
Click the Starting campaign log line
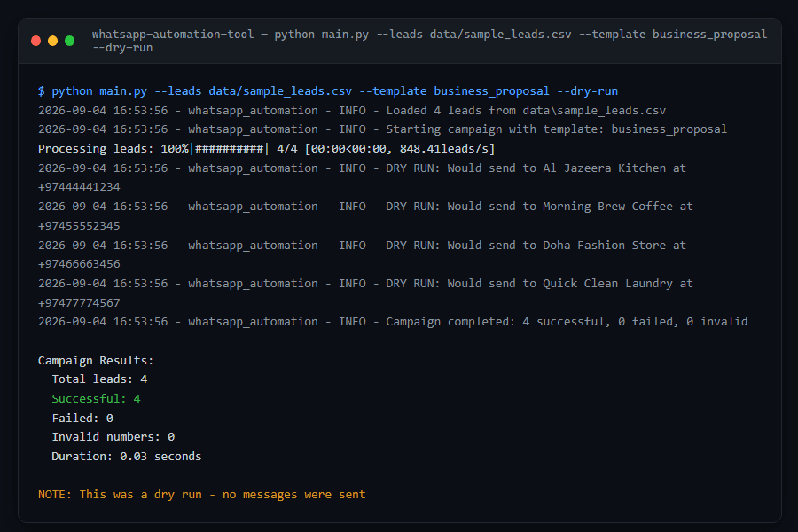coord(382,129)
